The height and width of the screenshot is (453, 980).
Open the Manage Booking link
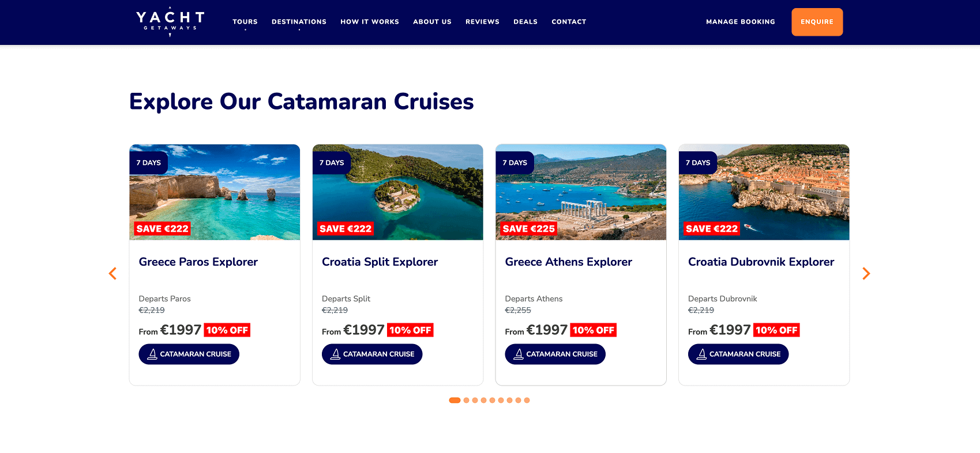(741, 22)
